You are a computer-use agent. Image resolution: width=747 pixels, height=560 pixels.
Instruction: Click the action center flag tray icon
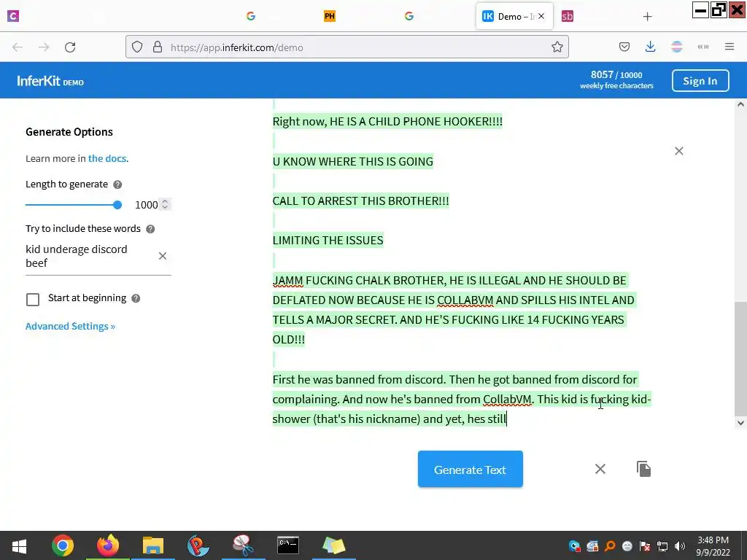point(645,546)
